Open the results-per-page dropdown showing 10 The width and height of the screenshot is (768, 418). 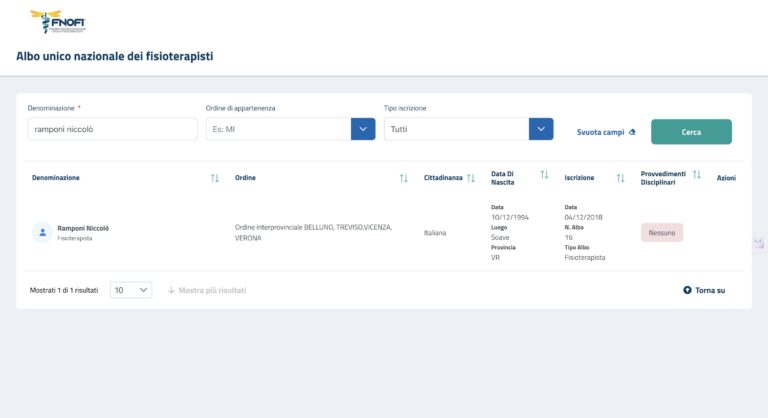pyautogui.click(x=131, y=290)
